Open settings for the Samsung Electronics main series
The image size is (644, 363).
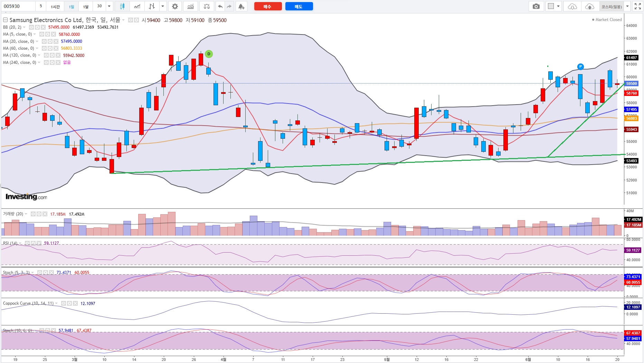[x=136, y=20]
